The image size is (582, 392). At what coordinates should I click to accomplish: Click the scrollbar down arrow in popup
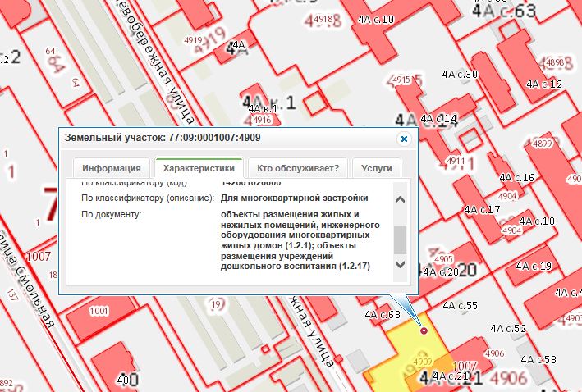point(401,264)
